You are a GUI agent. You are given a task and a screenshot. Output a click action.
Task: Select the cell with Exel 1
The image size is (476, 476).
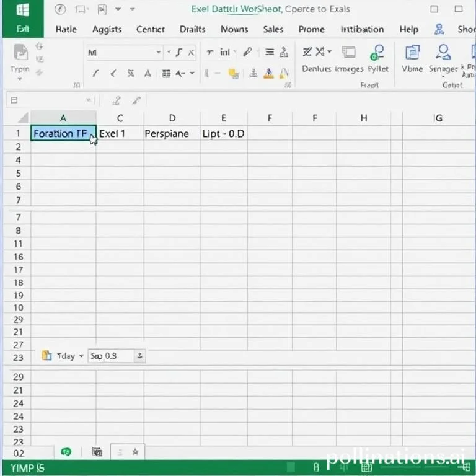(x=120, y=133)
